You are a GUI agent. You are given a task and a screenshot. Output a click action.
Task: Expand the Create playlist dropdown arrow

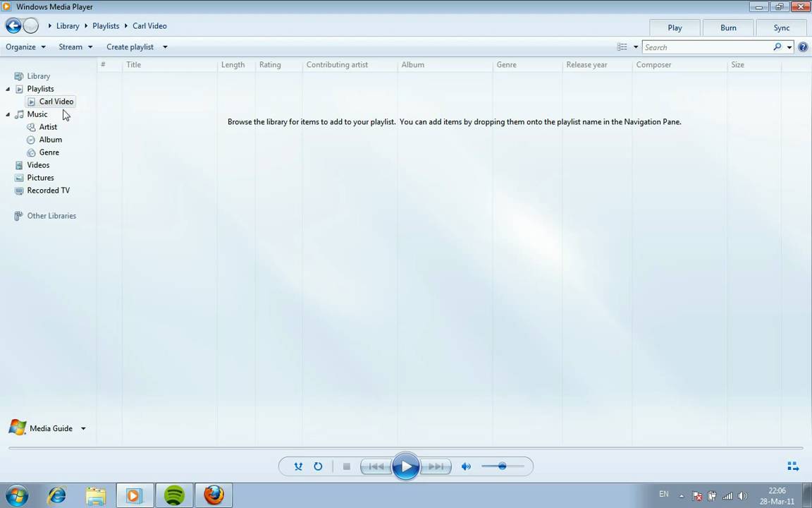tap(165, 47)
